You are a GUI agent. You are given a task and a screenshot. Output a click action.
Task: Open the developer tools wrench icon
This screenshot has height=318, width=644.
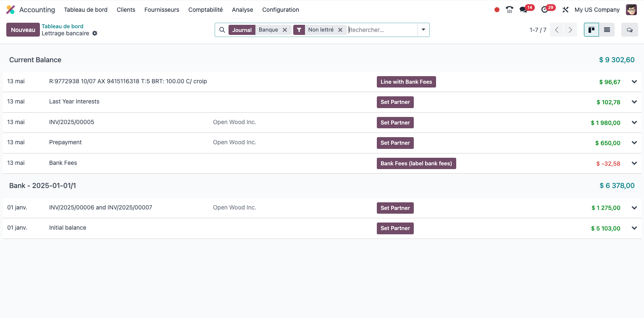pyautogui.click(x=565, y=10)
